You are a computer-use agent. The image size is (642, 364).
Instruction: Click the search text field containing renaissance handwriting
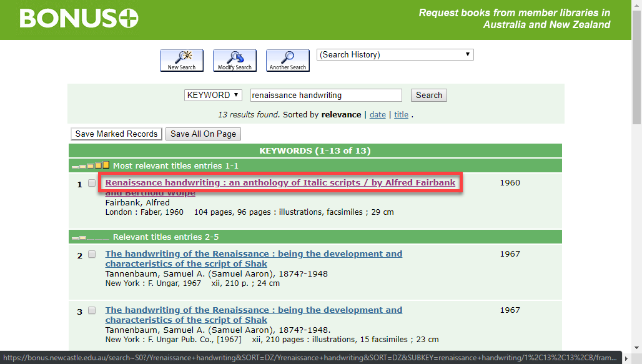point(325,96)
